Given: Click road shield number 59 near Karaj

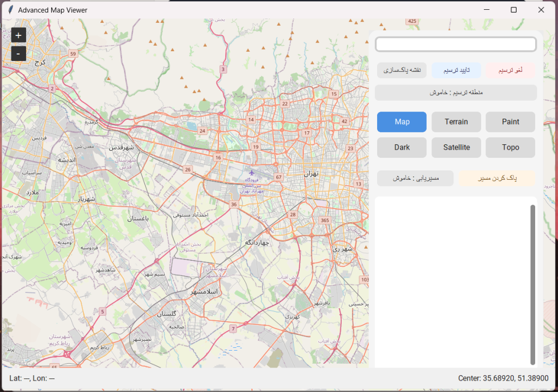Looking at the screenshot, I should pyautogui.click(x=73, y=53).
